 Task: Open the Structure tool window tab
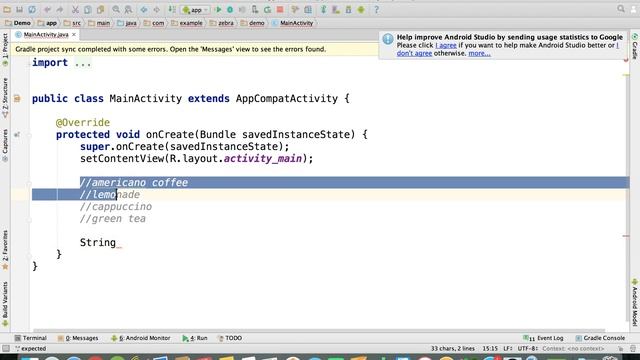click(5, 98)
